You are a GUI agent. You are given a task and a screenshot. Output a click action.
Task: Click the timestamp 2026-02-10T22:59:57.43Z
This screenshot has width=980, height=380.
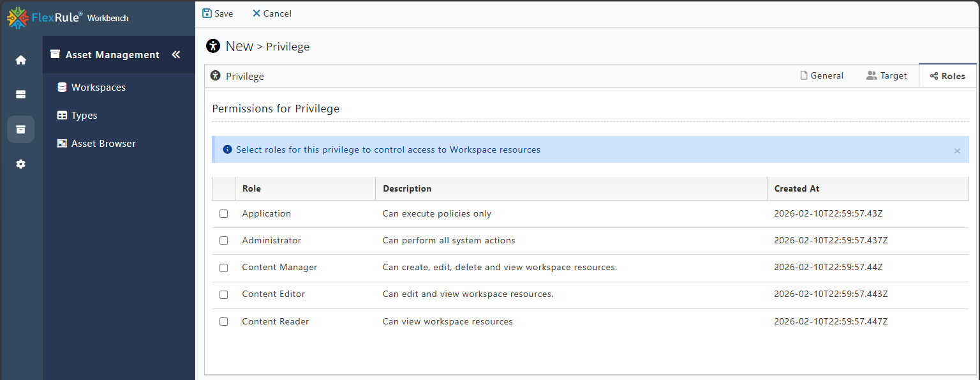828,214
